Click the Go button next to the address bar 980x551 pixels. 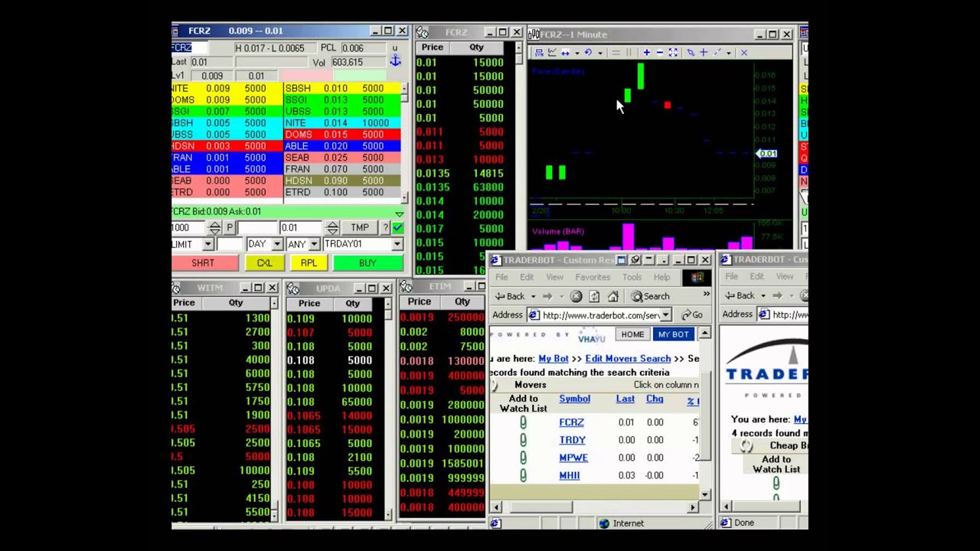tap(692, 315)
